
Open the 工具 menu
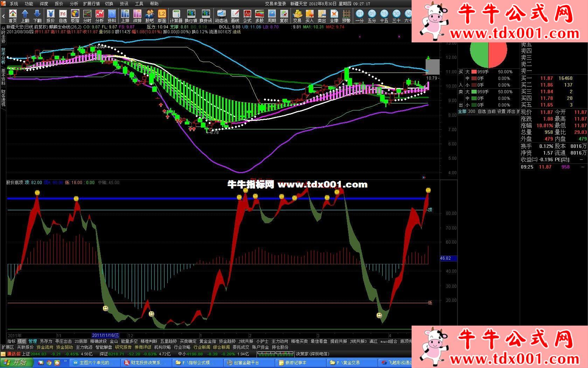pyautogui.click(x=139, y=4)
